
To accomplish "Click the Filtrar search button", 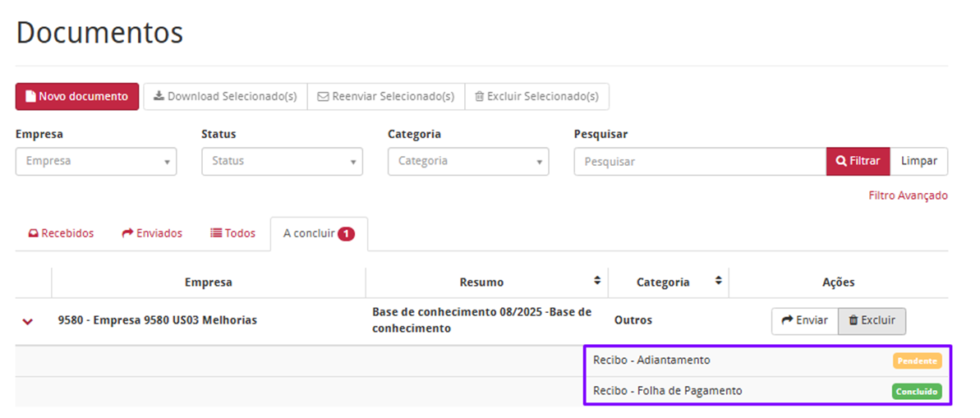I will [858, 161].
